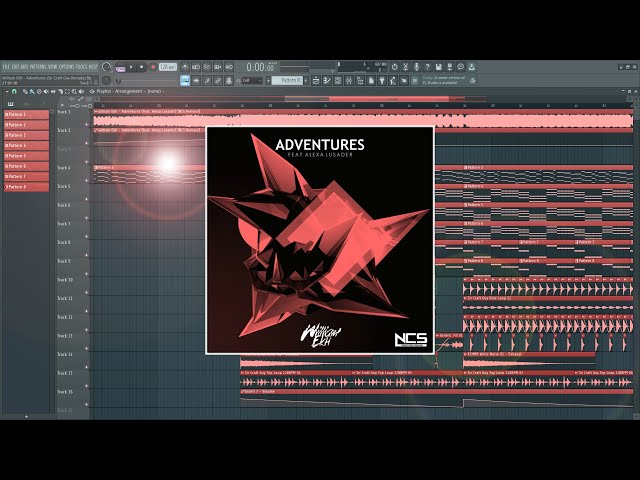Click the render to audio file icon
The width and height of the screenshot is (640, 480).
click(450, 67)
